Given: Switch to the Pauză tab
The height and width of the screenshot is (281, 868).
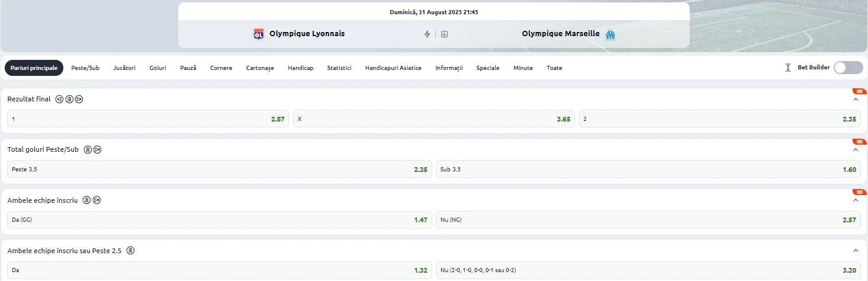Looking at the screenshot, I should pos(188,68).
